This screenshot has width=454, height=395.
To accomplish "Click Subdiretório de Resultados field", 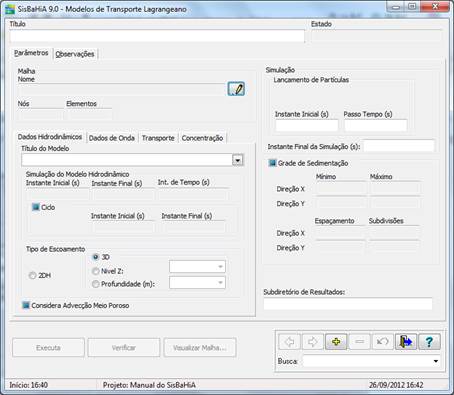I will pos(348,304).
